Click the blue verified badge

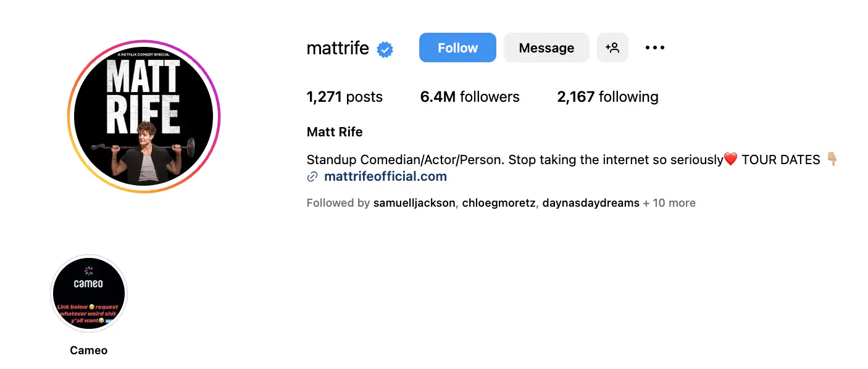[385, 49]
